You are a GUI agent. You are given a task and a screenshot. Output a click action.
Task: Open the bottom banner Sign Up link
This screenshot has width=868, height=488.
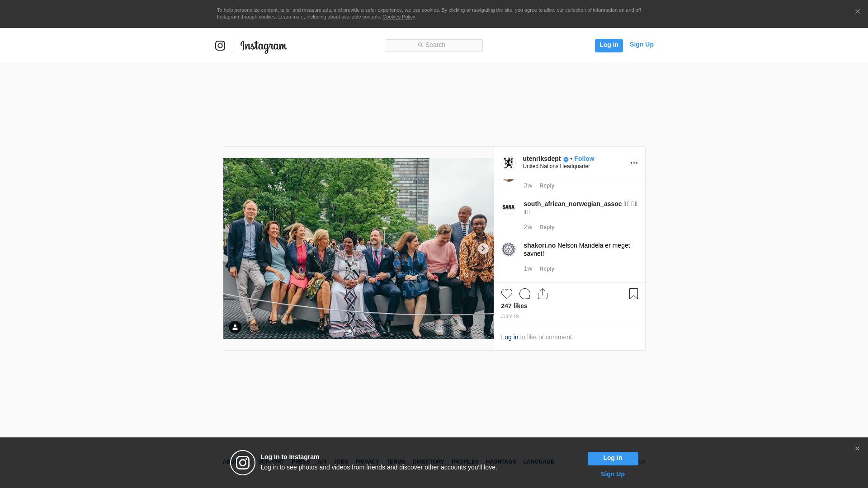pyautogui.click(x=613, y=474)
